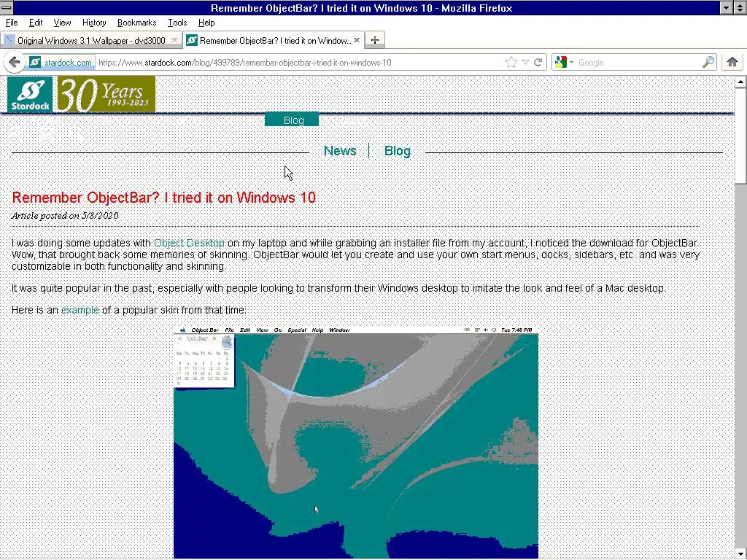Close the Remember ObjectBar tab
The height and width of the screenshot is (560, 747).
pos(356,41)
